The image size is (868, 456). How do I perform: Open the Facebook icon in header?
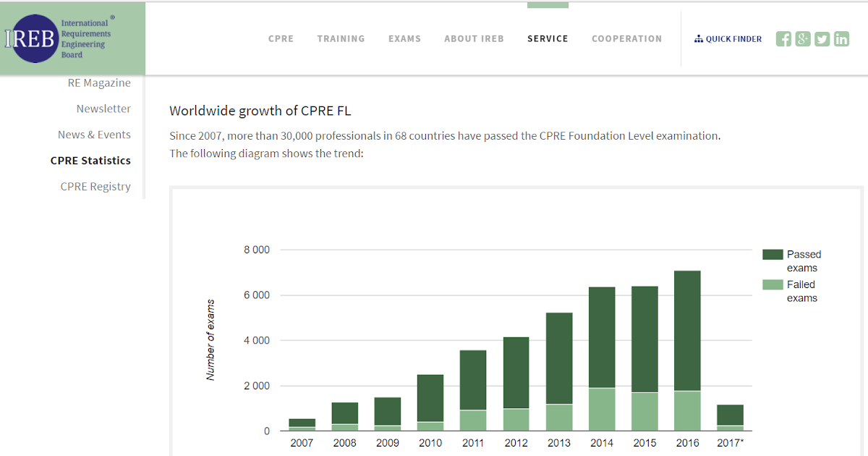(783, 38)
